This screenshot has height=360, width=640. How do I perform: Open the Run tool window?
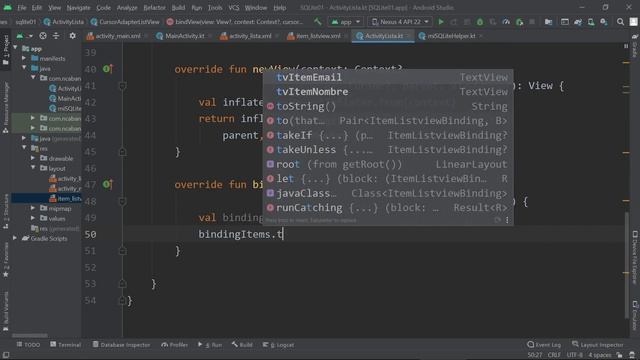coord(210,345)
